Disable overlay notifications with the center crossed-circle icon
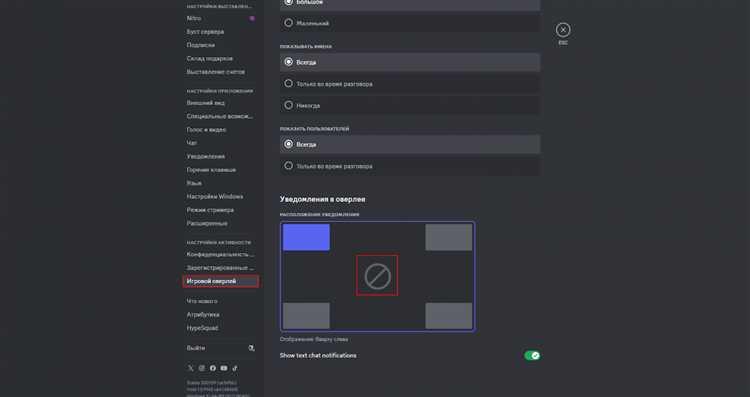This screenshot has width=750, height=397. click(377, 276)
